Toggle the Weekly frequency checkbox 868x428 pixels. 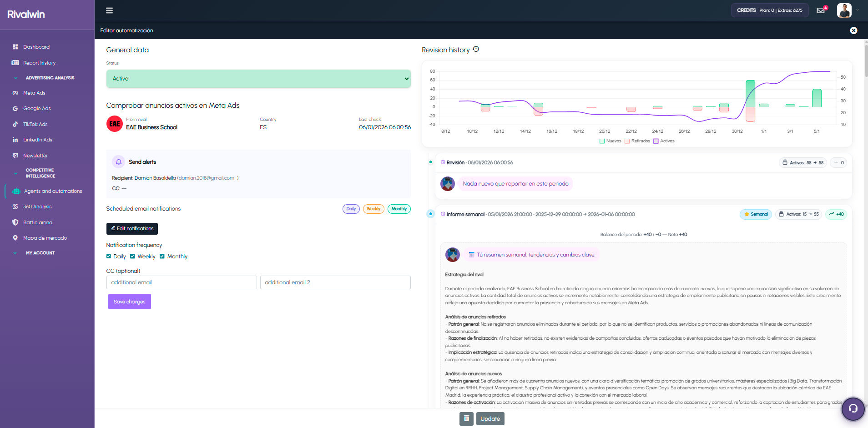pyautogui.click(x=132, y=256)
